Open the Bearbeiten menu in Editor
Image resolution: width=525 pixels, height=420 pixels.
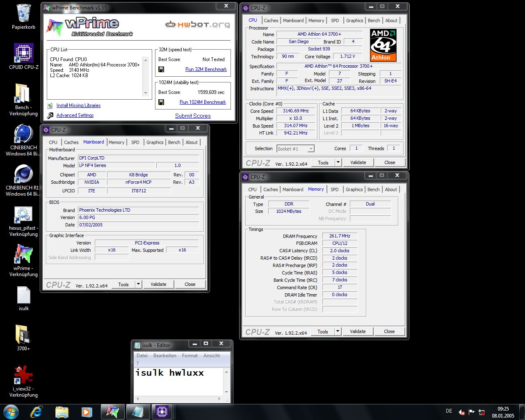tap(165, 356)
